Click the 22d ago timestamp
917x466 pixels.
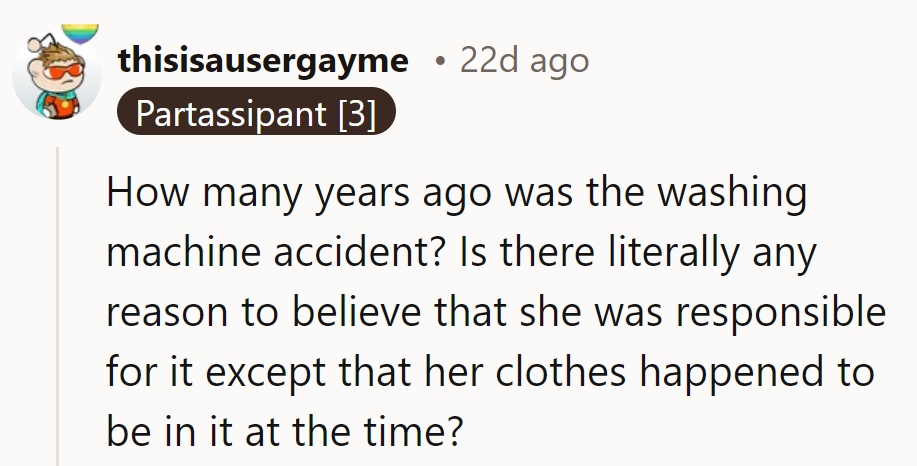click(x=524, y=61)
